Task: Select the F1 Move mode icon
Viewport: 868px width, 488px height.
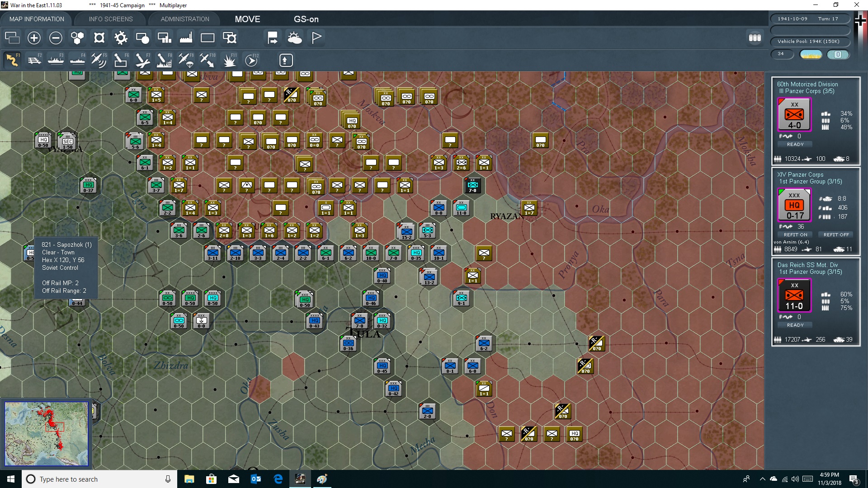Action: point(12,60)
